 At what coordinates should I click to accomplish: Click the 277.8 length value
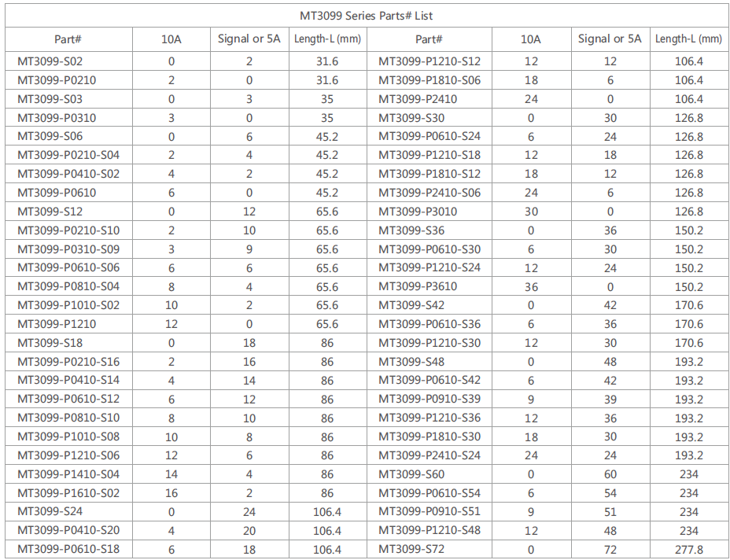click(688, 549)
